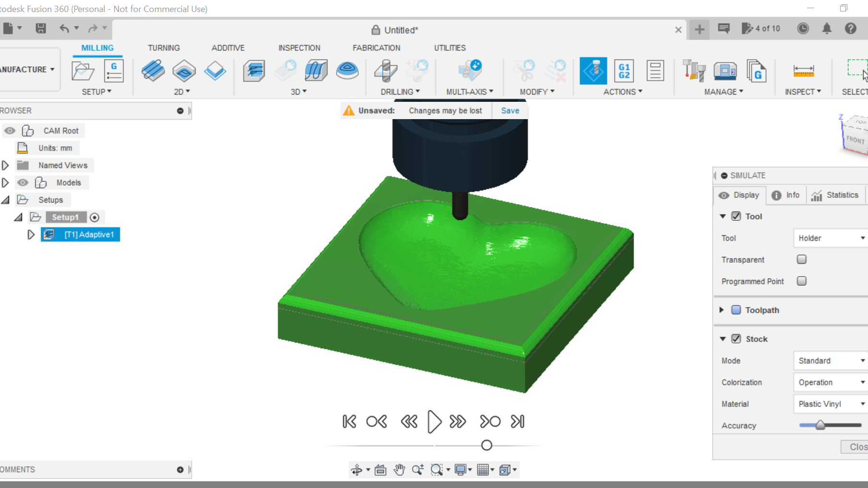
Task: Open the Stock Mode dropdown
Action: [831, 360]
